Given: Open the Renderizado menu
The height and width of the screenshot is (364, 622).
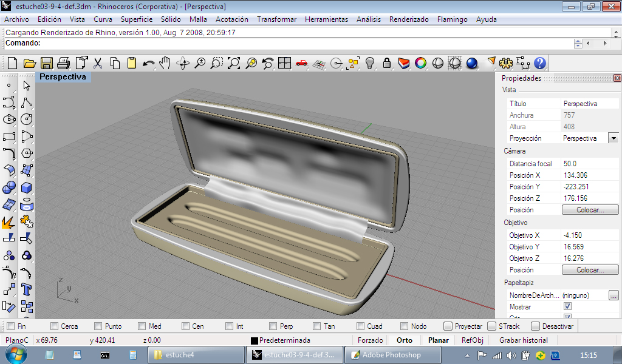Looking at the screenshot, I should (x=408, y=19).
